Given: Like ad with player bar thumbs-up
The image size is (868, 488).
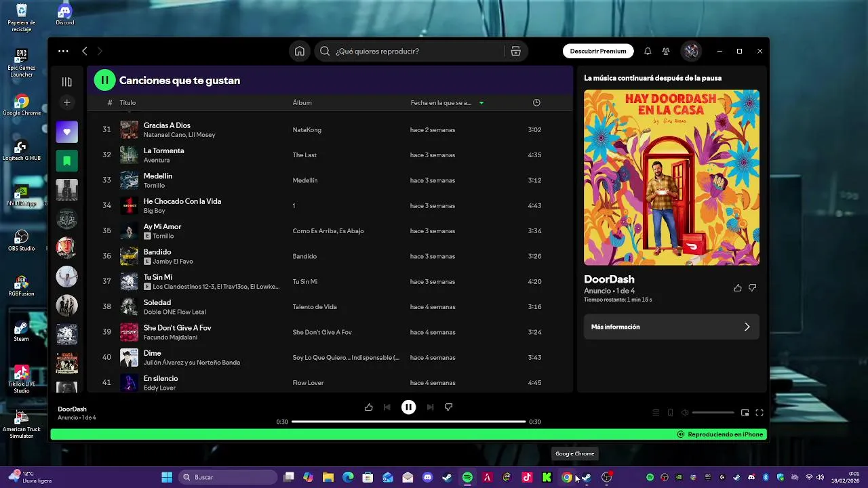Looking at the screenshot, I should tap(368, 407).
